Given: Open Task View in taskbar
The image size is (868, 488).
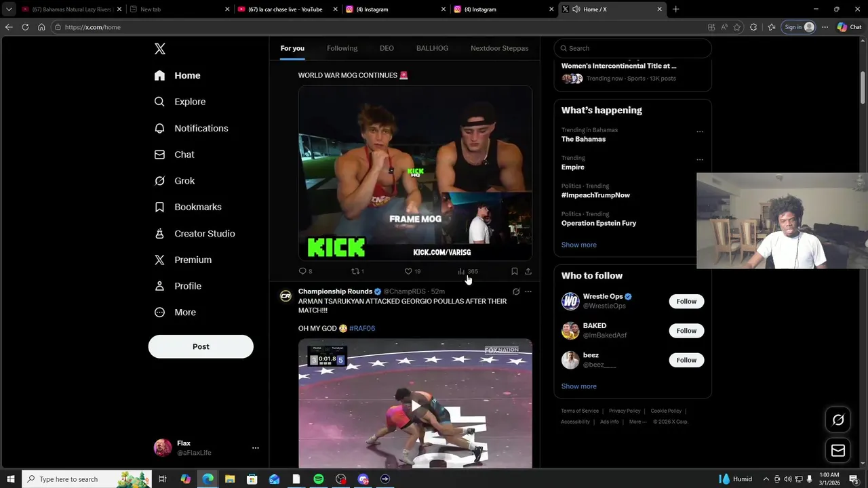Looking at the screenshot, I should click(163, 479).
